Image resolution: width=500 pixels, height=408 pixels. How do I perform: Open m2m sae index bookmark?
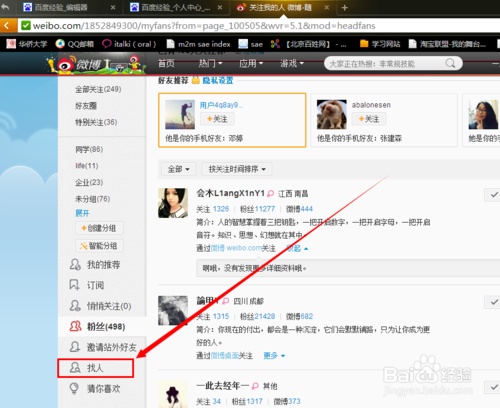coord(199,44)
